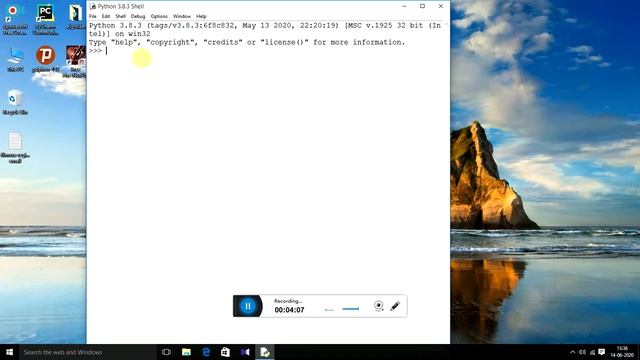Show hidden system tray icons
This screenshot has width=640, height=360.
tap(572, 352)
